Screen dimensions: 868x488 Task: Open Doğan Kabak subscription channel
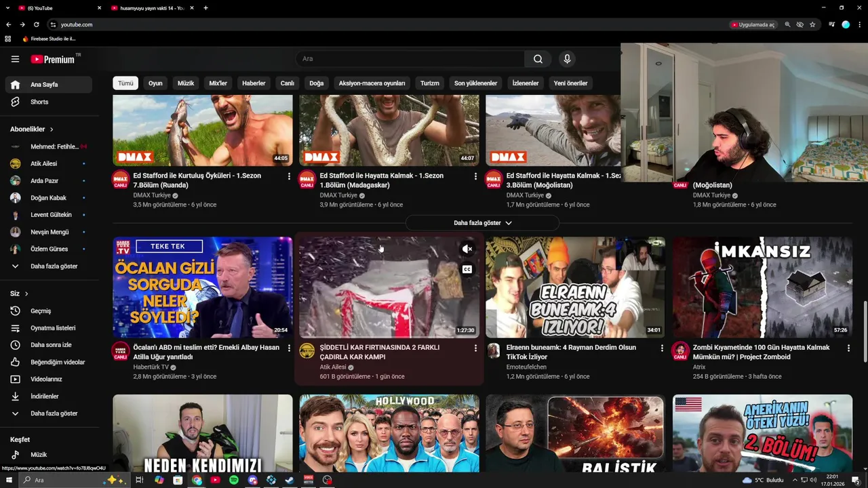pyautogui.click(x=48, y=198)
